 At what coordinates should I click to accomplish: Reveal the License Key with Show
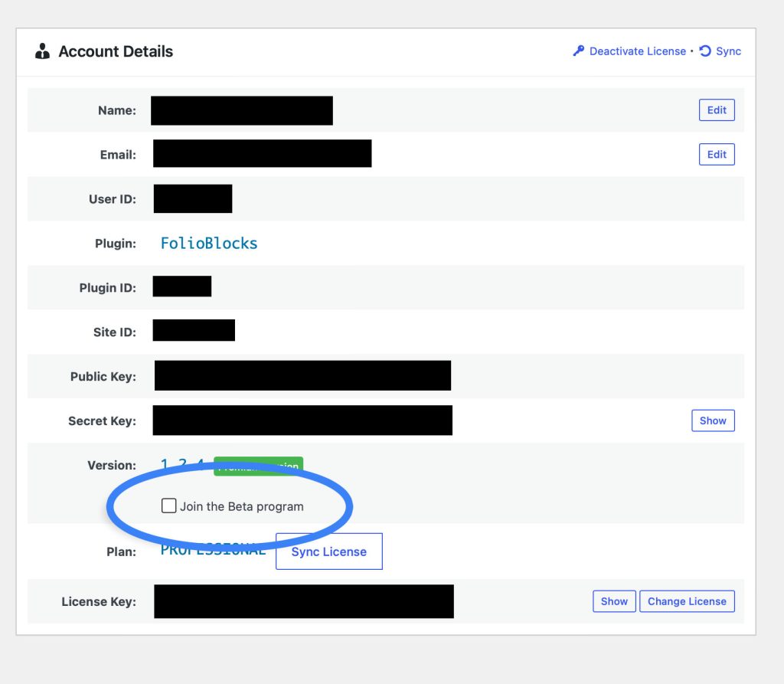tap(613, 601)
